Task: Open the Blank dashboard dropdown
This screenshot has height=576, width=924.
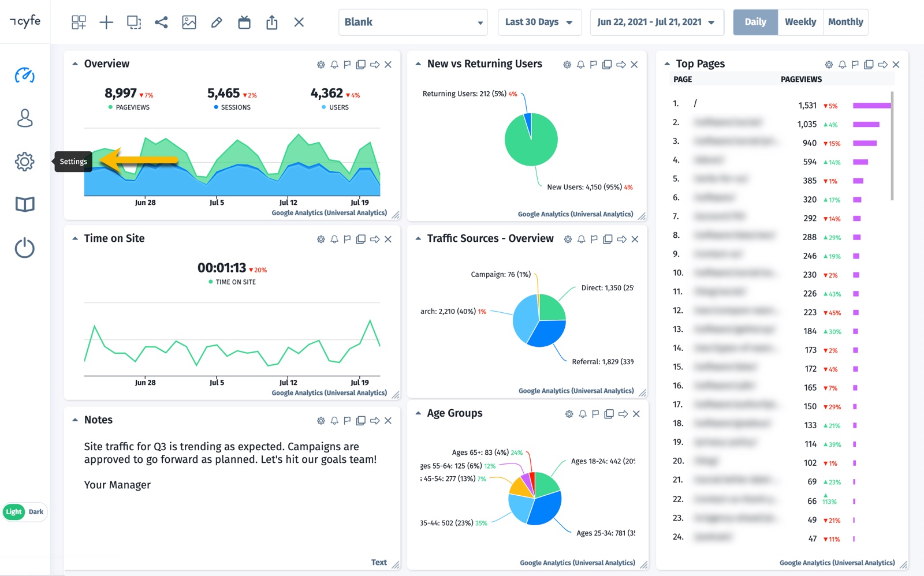Action: pos(413,22)
